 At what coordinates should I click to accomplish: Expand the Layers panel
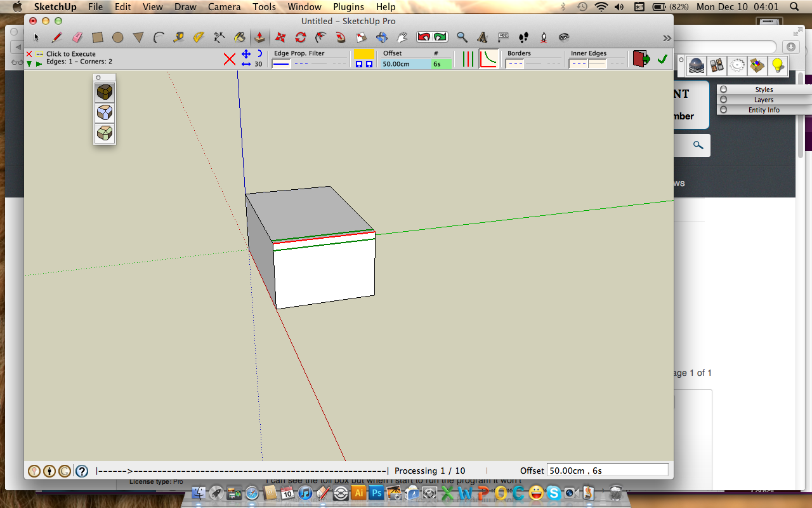pos(763,100)
